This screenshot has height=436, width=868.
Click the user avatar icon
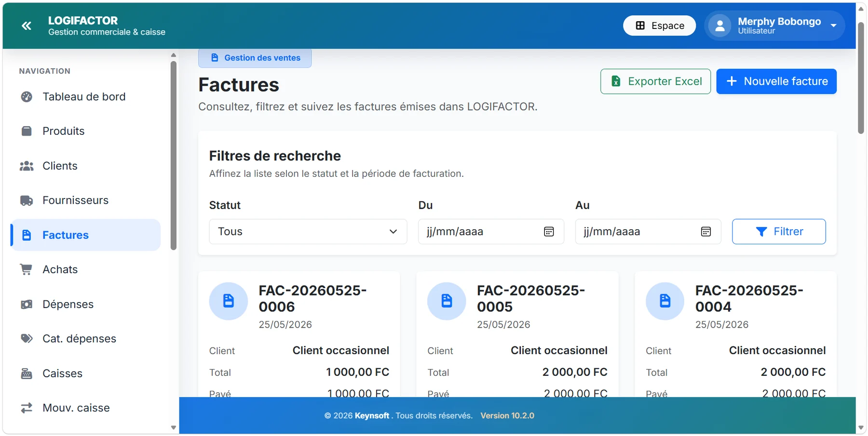pos(720,26)
